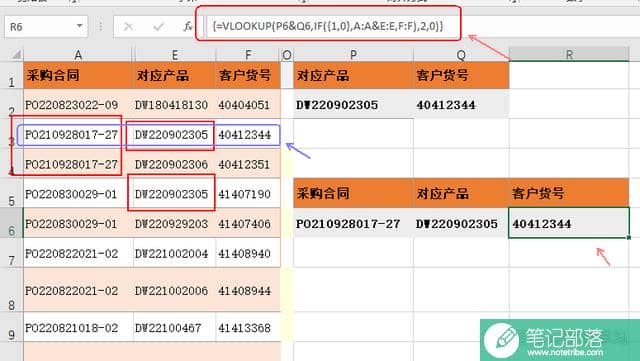Select column E header

click(x=174, y=55)
